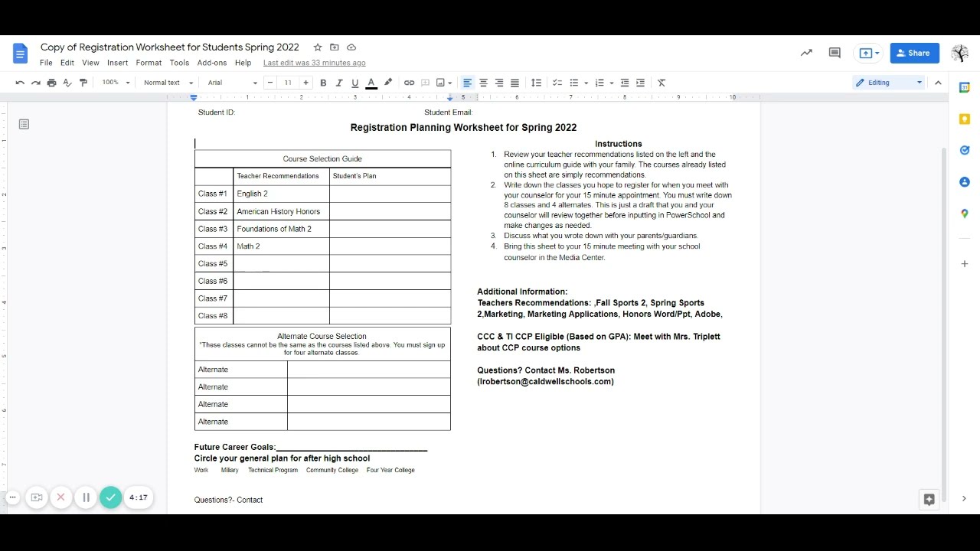The image size is (980, 551).
Task: Open the Maps side panel icon
Action: [x=965, y=214]
